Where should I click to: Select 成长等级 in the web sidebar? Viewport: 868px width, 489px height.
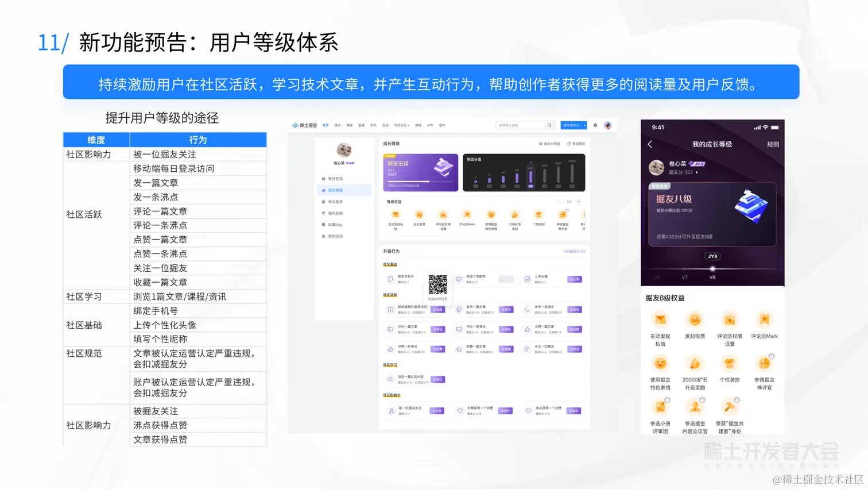343,190
